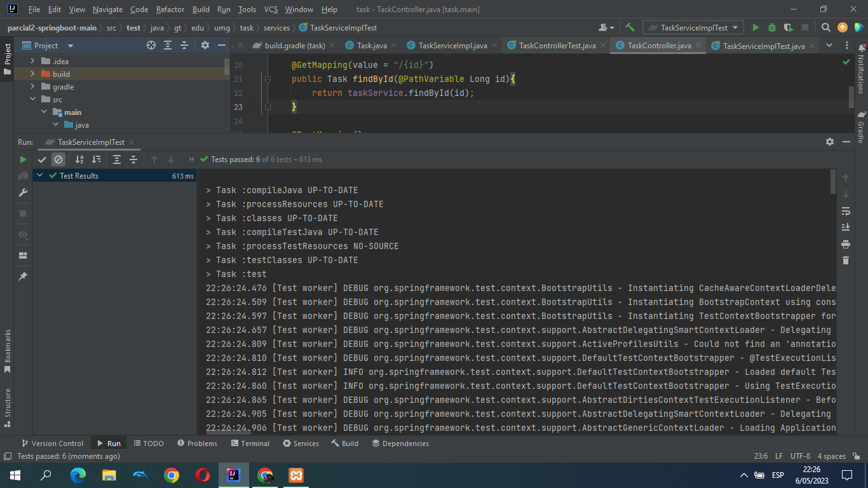Expand the .idea folder in project tree

coord(33,61)
